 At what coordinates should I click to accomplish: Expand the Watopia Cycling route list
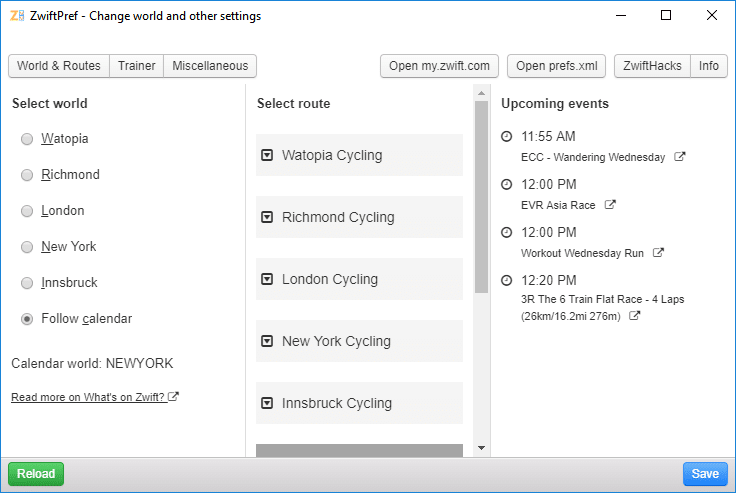pyautogui.click(x=359, y=155)
